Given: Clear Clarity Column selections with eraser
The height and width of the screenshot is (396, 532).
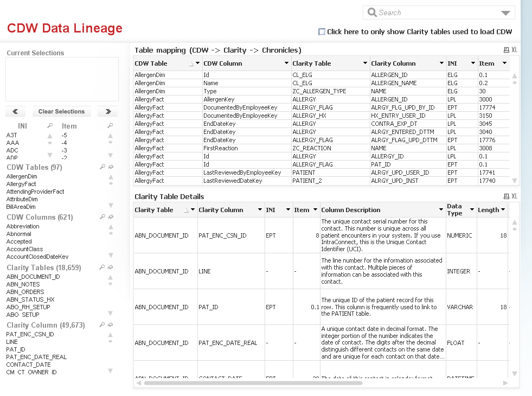Looking at the screenshot, I should (x=110, y=325).
